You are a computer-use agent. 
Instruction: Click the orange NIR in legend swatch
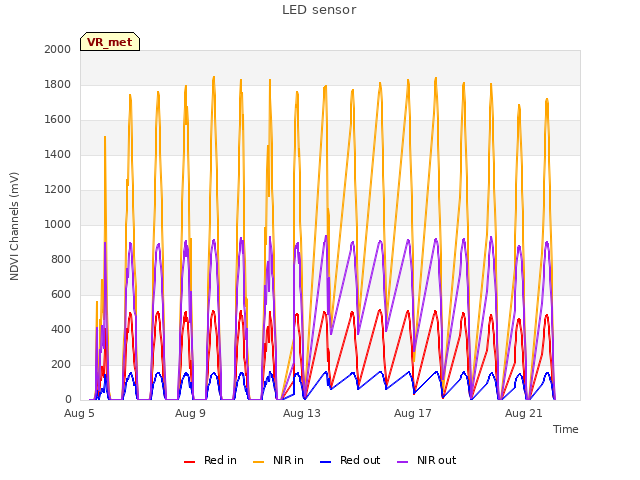(x=258, y=462)
